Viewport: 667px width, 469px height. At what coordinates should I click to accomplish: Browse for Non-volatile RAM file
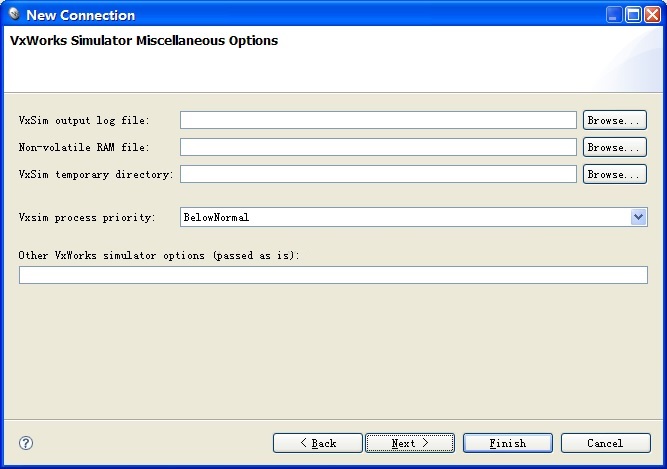coord(615,147)
